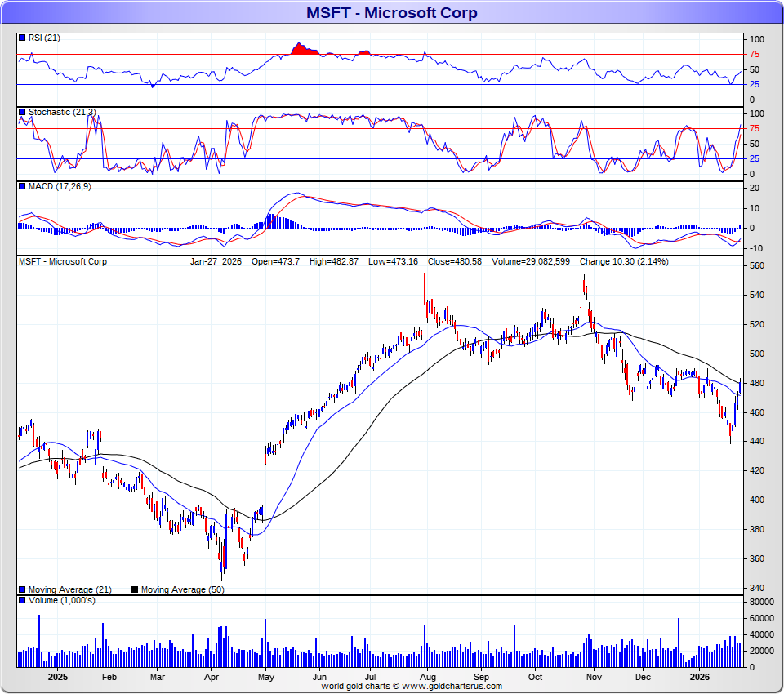Click the 2026 label on the time axis

pyautogui.click(x=700, y=677)
